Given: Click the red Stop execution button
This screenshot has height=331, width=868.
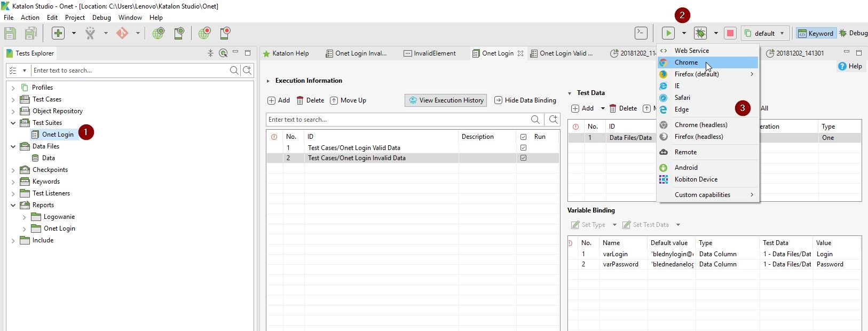Looking at the screenshot, I should pos(730,33).
